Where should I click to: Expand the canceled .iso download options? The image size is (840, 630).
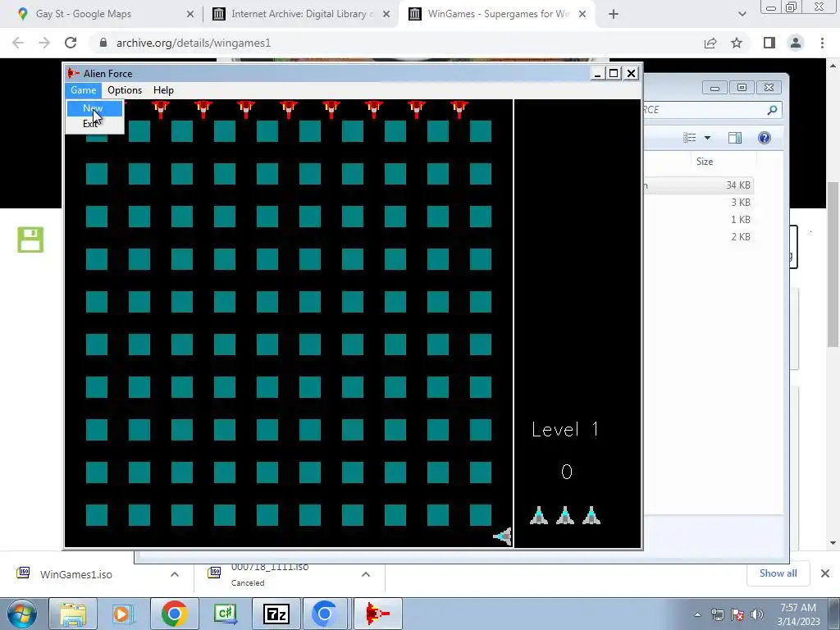[x=366, y=574]
